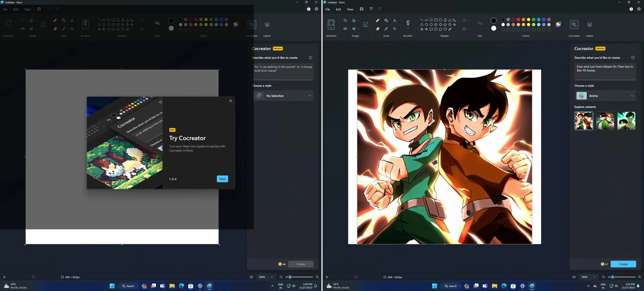Select the rectangle shape in right Paint window
This screenshot has width=644, height=291.
(x=436, y=20)
